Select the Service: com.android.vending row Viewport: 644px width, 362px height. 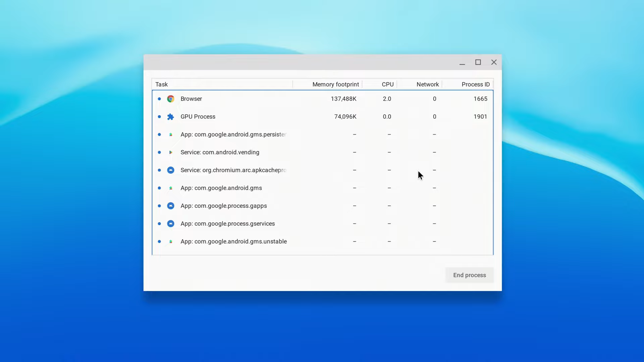(268, 152)
